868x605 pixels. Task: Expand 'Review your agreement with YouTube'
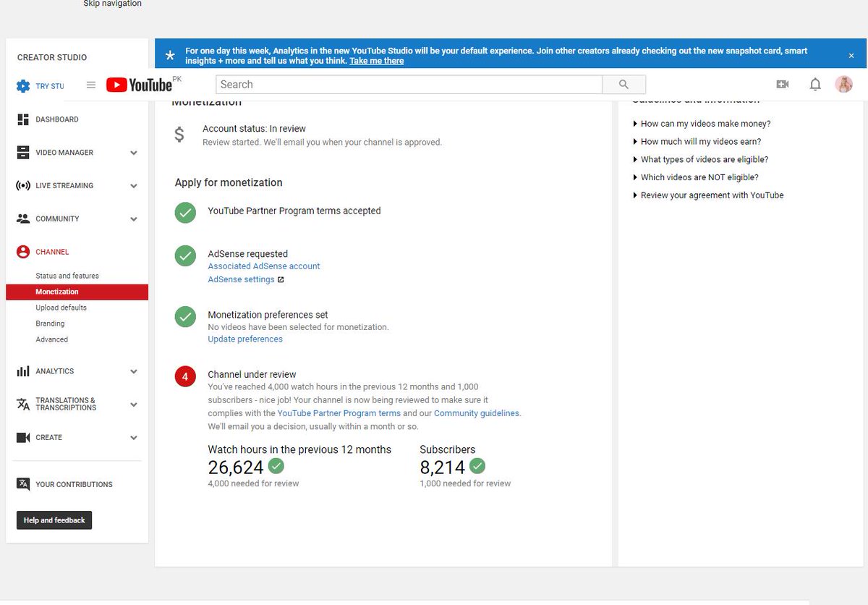[708, 195]
